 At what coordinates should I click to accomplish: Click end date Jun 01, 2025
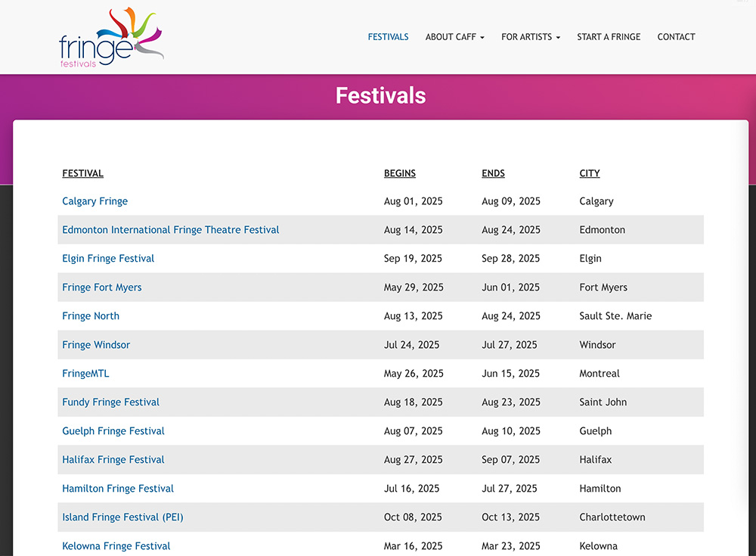tap(510, 287)
